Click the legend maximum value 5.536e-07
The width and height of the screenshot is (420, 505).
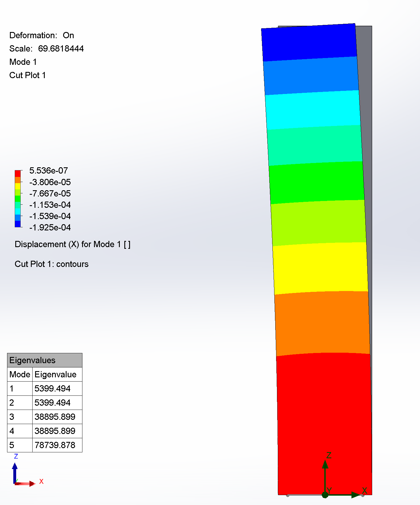(48, 171)
